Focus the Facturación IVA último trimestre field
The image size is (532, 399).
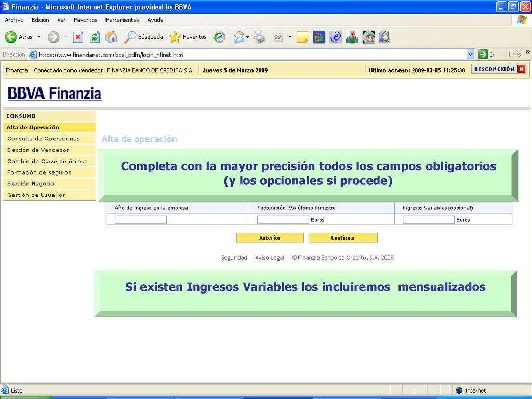coord(283,220)
